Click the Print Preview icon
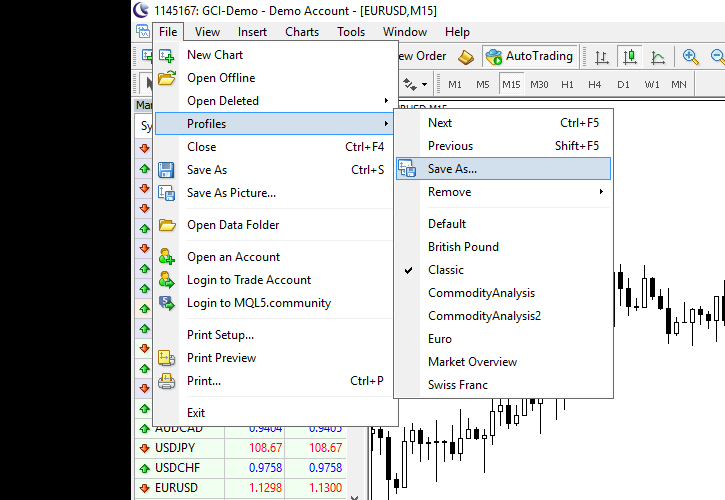 [x=166, y=358]
